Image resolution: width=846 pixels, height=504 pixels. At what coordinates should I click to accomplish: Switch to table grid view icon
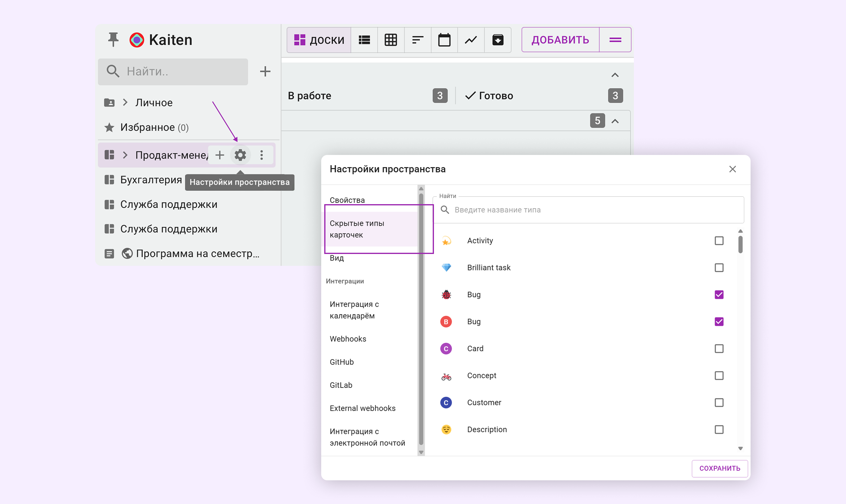[x=390, y=40]
